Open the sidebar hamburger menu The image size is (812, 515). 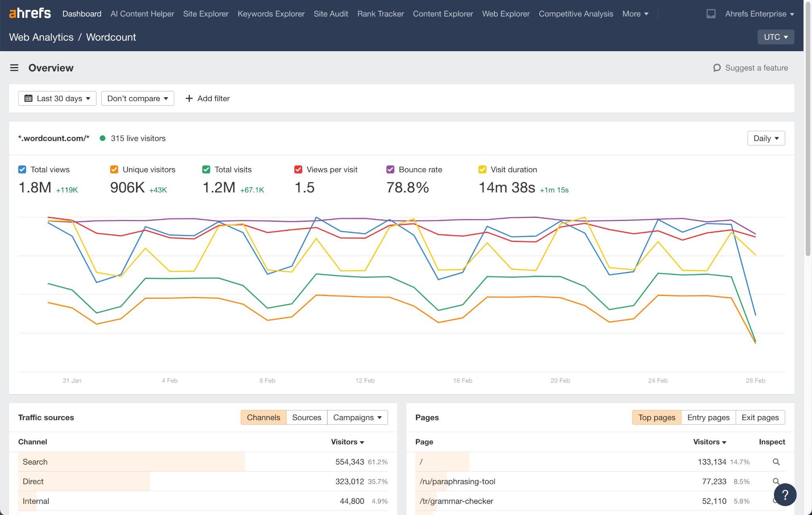[x=14, y=68]
